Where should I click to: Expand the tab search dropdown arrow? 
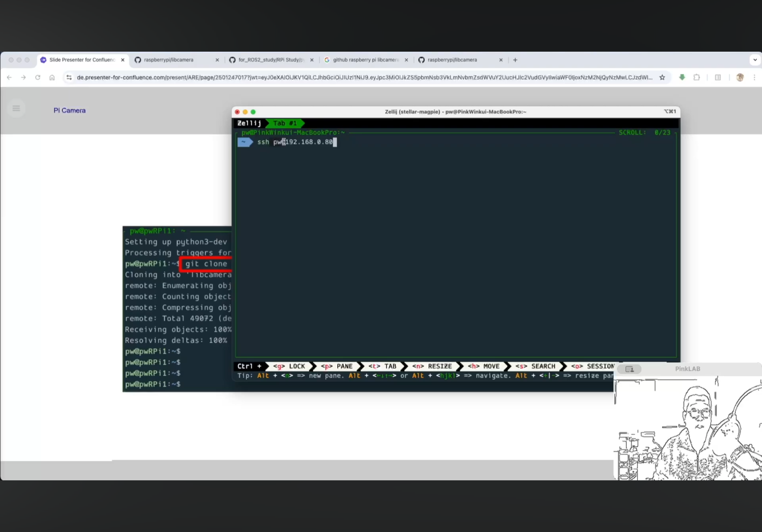[x=755, y=60]
